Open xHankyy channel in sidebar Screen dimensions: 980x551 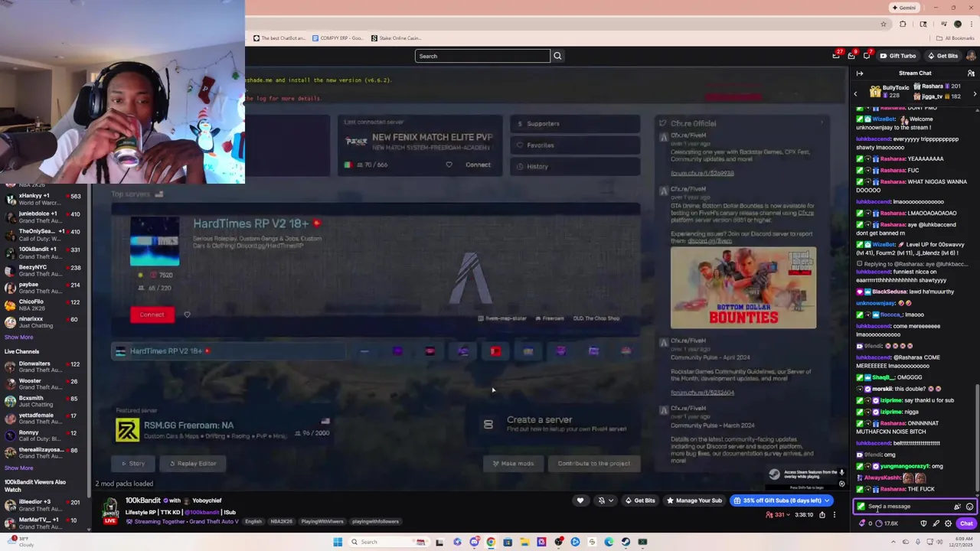[x=44, y=199]
